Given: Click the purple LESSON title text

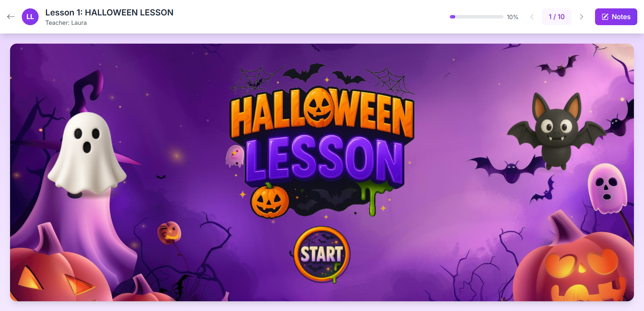Looking at the screenshot, I should (x=324, y=158).
